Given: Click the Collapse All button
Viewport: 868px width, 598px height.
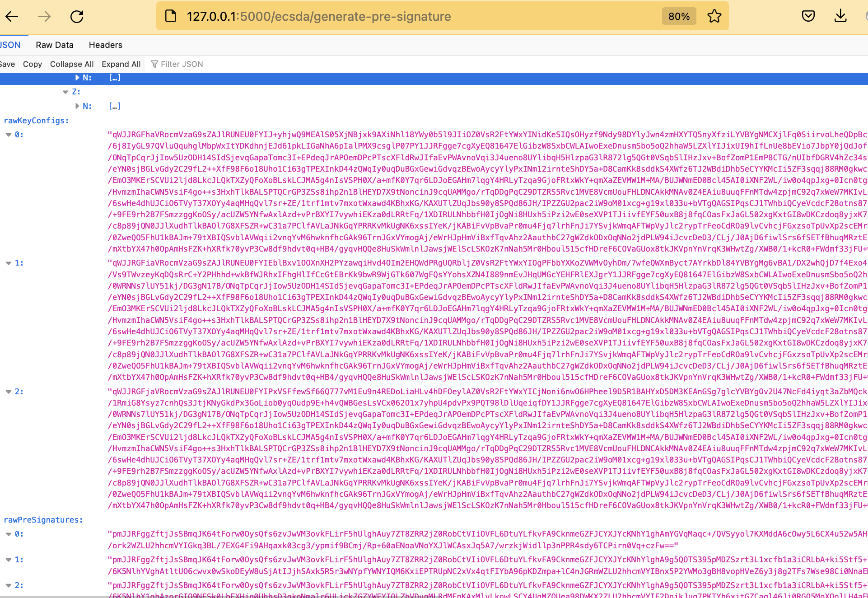Looking at the screenshot, I should tap(72, 64).
